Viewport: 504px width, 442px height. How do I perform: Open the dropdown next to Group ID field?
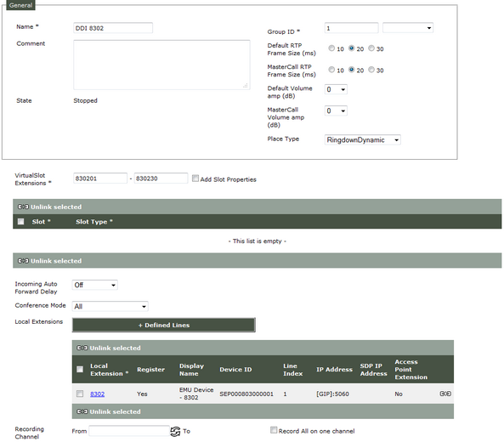coord(408,28)
